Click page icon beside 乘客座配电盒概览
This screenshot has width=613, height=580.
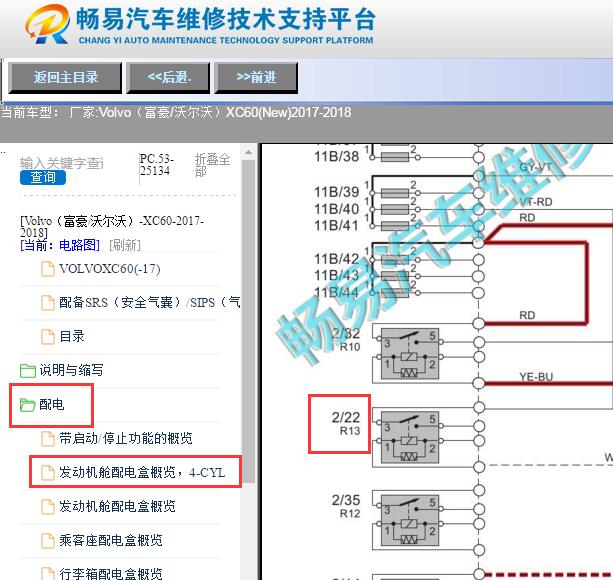coord(48,541)
